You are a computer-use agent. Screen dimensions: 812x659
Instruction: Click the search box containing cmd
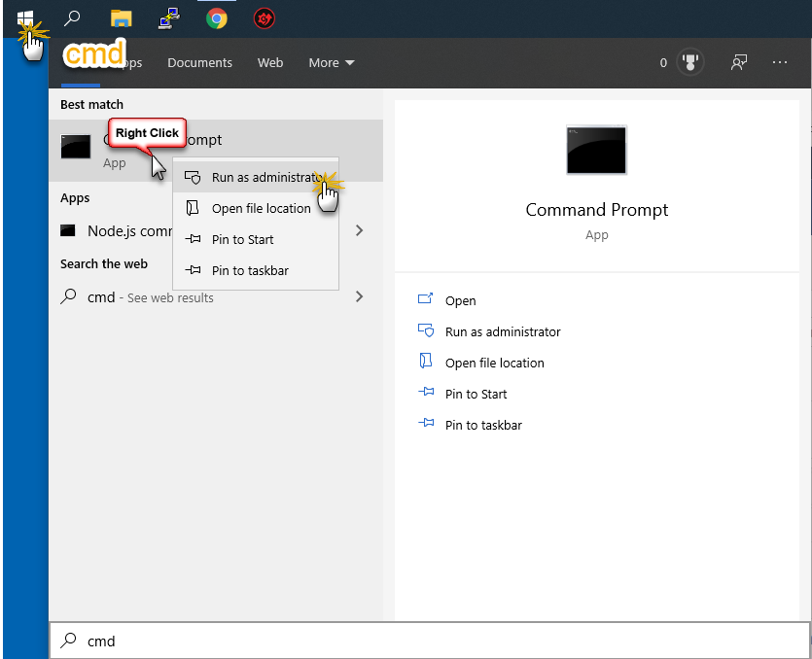[428, 641]
